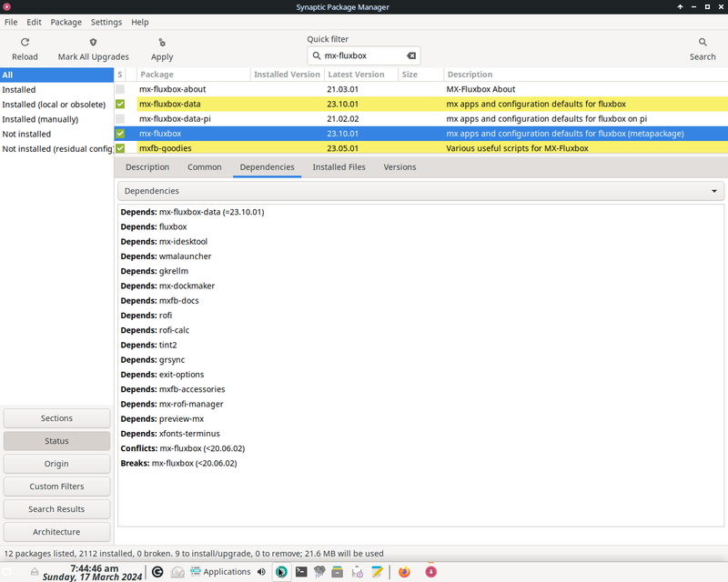
Task: Click the Search Results button
Action: tap(56, 509)
